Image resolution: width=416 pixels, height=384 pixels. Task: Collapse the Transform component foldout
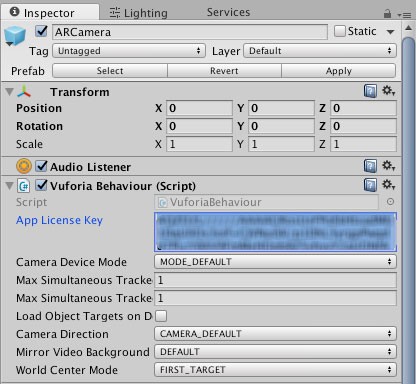click(10, 92)
